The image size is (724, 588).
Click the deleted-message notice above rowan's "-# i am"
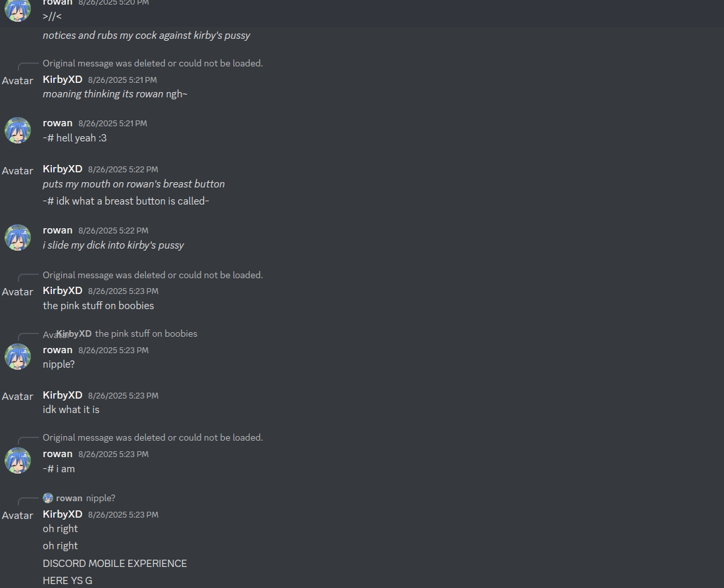(x=153, y=437)
